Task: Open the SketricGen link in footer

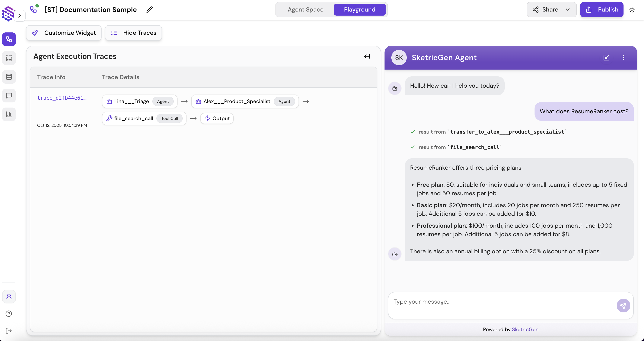Action: click(x=525, y=329)
